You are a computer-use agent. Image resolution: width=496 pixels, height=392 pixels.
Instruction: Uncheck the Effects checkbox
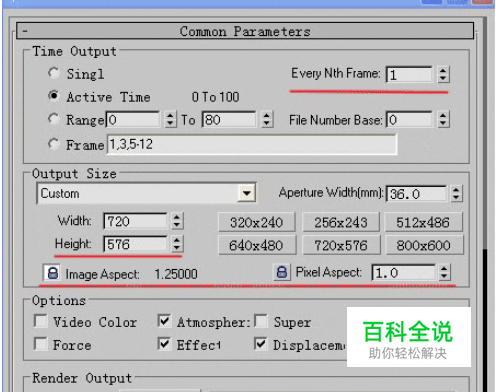(x=165, y=344)
